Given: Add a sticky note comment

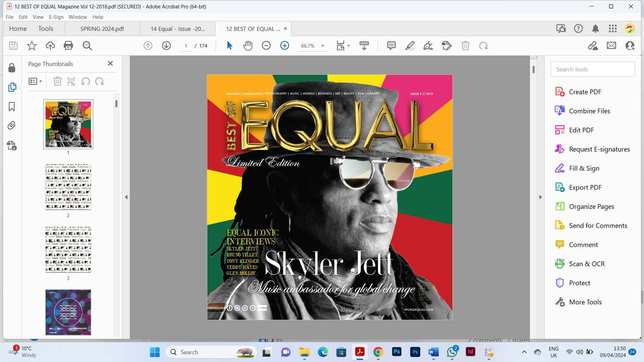Looking at the screenshot, I should (x=391, y=46).
